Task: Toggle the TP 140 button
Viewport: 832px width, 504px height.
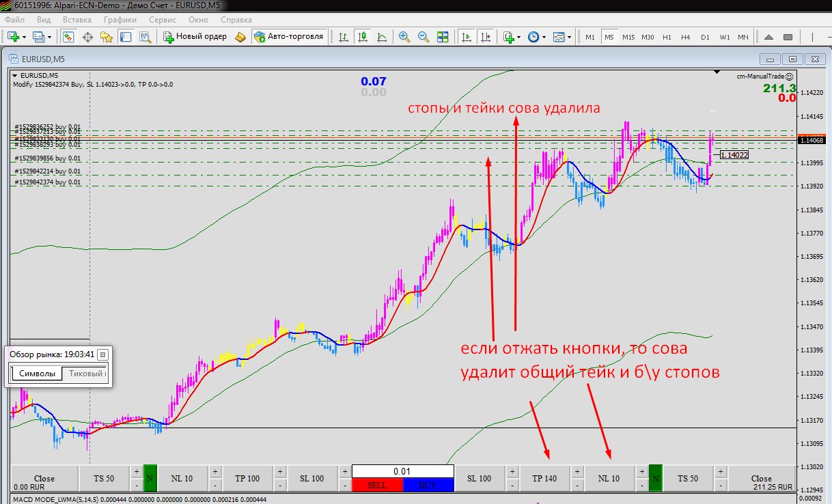Action: [x=545, y=478]
